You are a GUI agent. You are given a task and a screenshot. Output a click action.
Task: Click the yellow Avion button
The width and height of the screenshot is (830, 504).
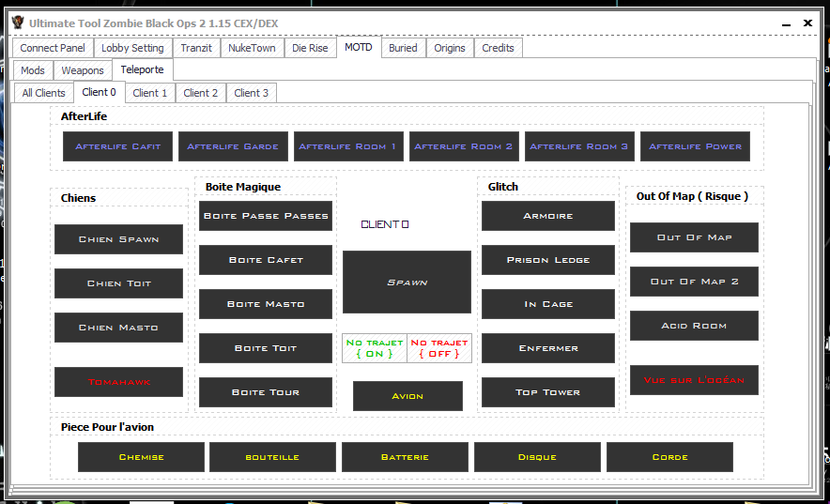(407, 395)
